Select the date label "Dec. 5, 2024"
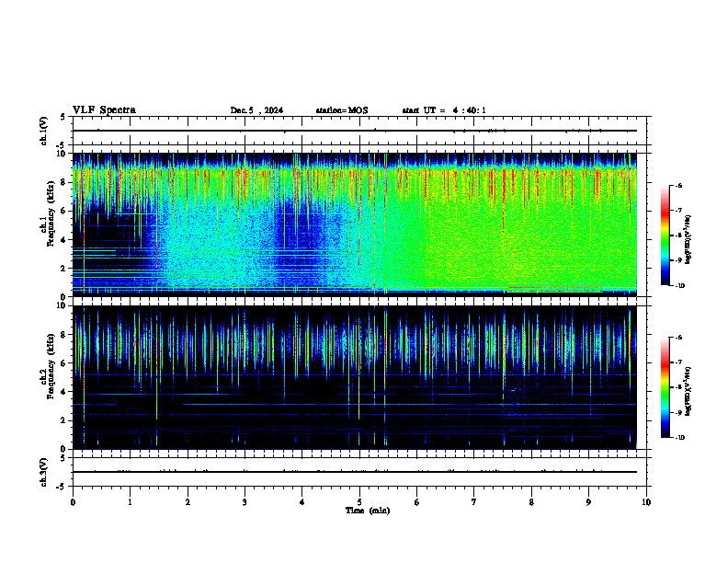The height and width of the screenshot is (563, 728). [256, 110]
